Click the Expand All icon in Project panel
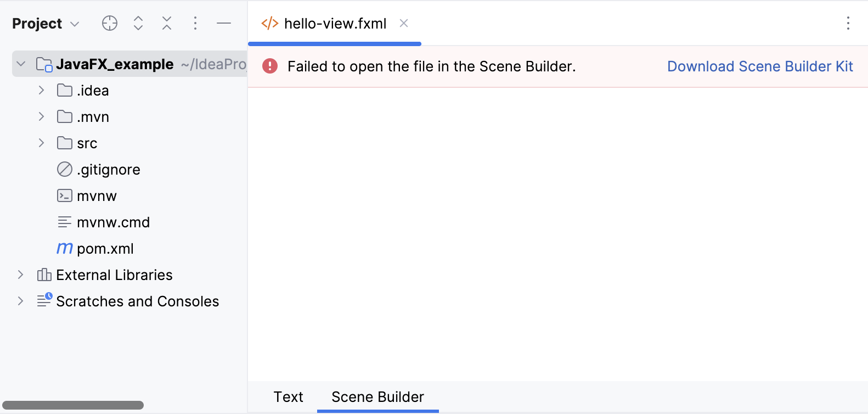Image resolution: width=868 pixels, height=414 pixels. (x=138, y=23)
